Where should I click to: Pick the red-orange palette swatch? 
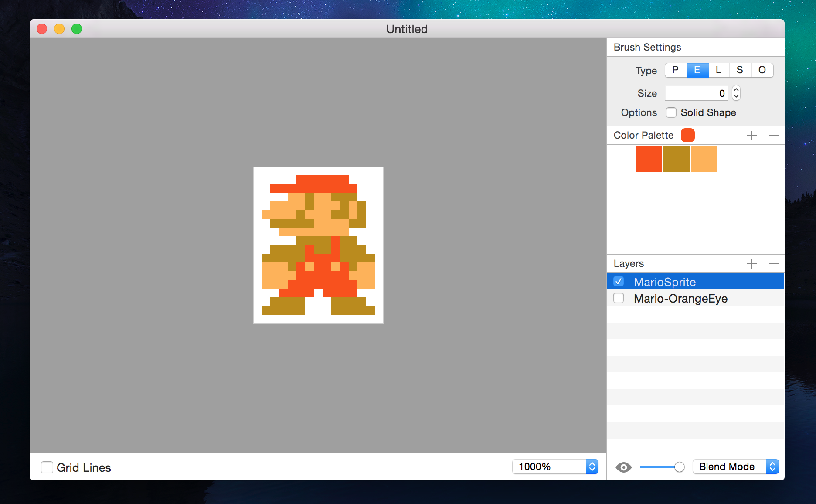[x=649, y=159]
